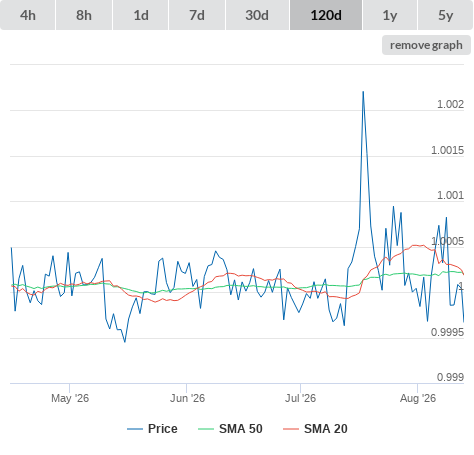This screenshot has height=455, width=474.
Task: Toggle SMA 50 legend entry
Action: click(x=230, y=429)
